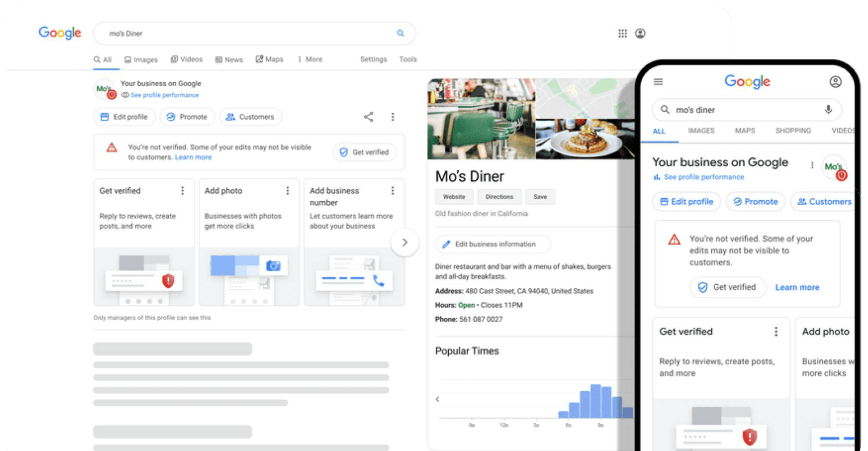
Task: Click the phone handset icon in number card
Action: pos(379,280)
